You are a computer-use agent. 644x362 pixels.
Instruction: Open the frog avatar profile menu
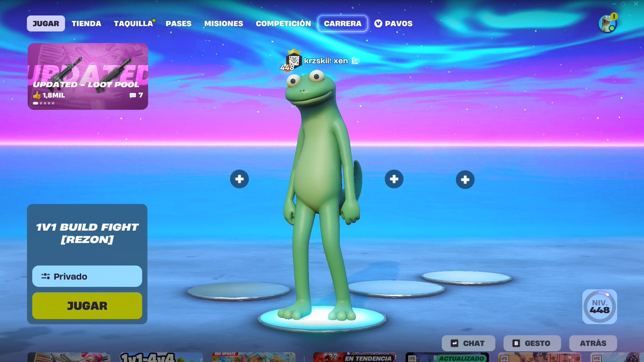tap(607, 24)
